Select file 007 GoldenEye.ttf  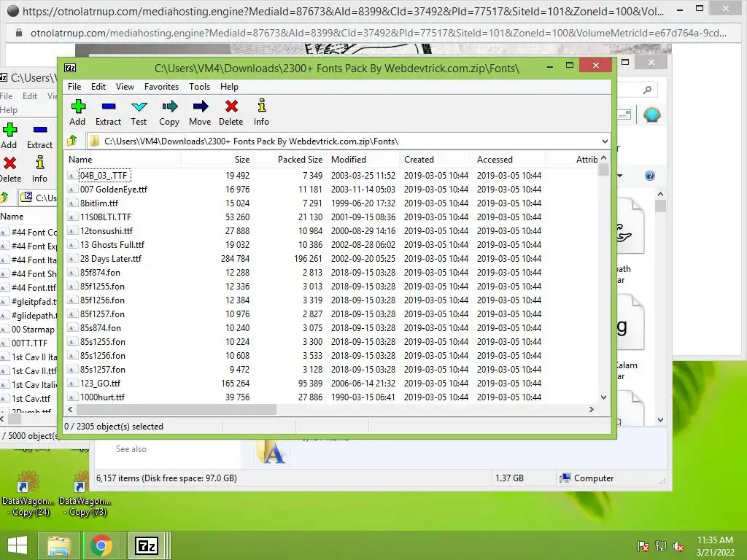click(x=113, y=189)
